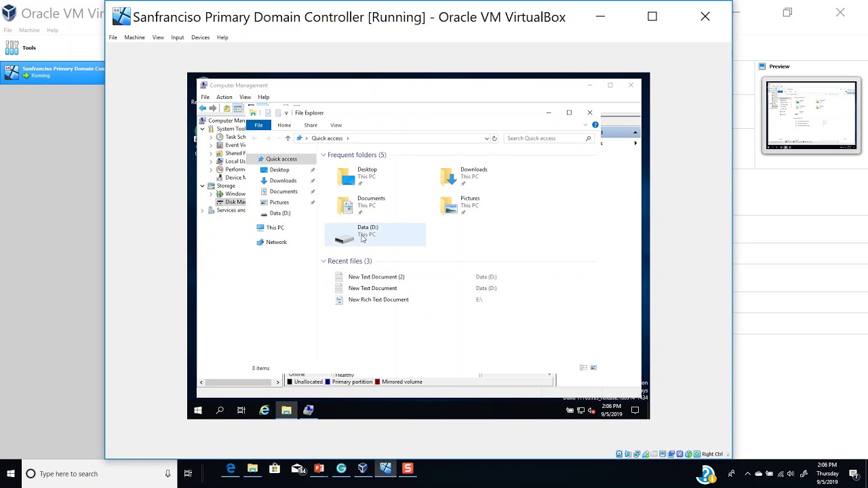This screenshot has height=488, width=868.
Task: Open Task View in guest taskbar
Action: (x=241, y=410)
